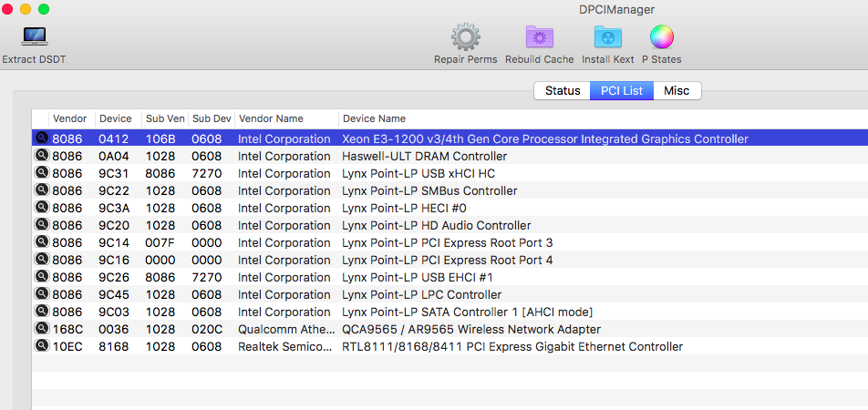868x410 pixels.
Task: Click magnifier icon for Realtek Ethernet Controller row
Action: click(x=41, y=346)
